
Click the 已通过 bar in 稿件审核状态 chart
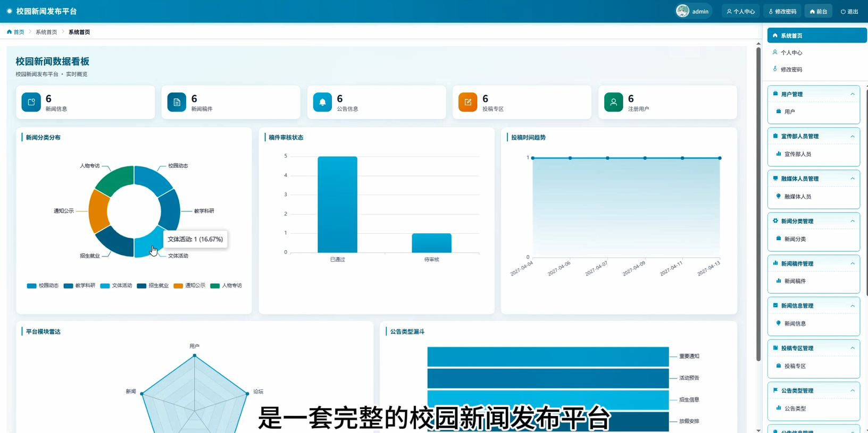pos(337,205)
